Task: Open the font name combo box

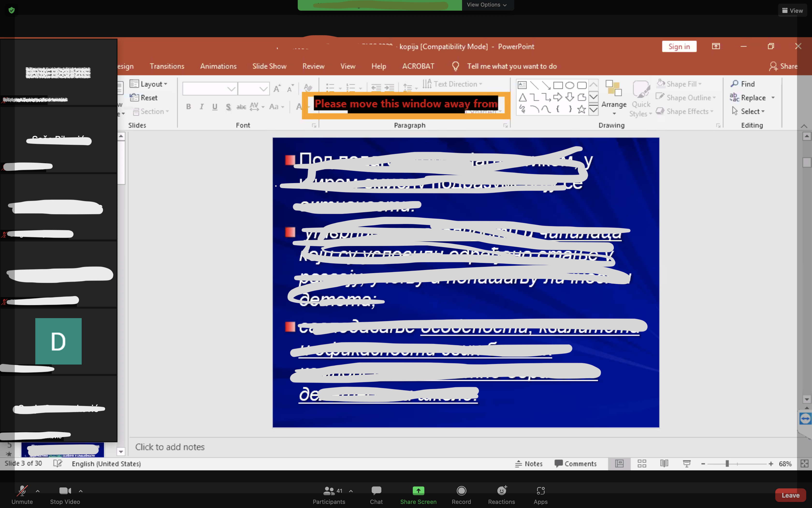Action: click(x=210, y=89)
